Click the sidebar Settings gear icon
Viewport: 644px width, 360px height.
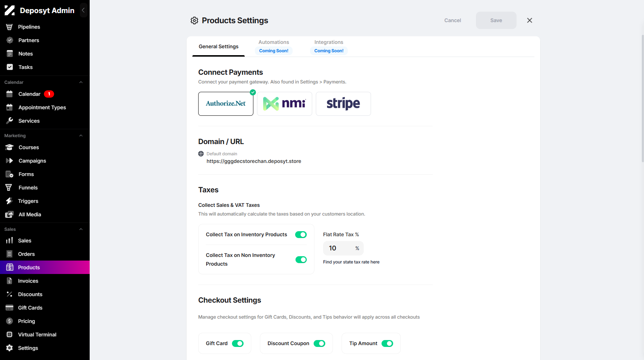coord(9,348)
